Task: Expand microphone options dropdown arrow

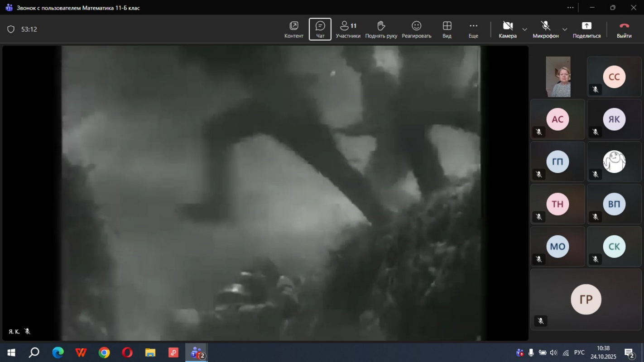Action: click(x=565, y=29)
